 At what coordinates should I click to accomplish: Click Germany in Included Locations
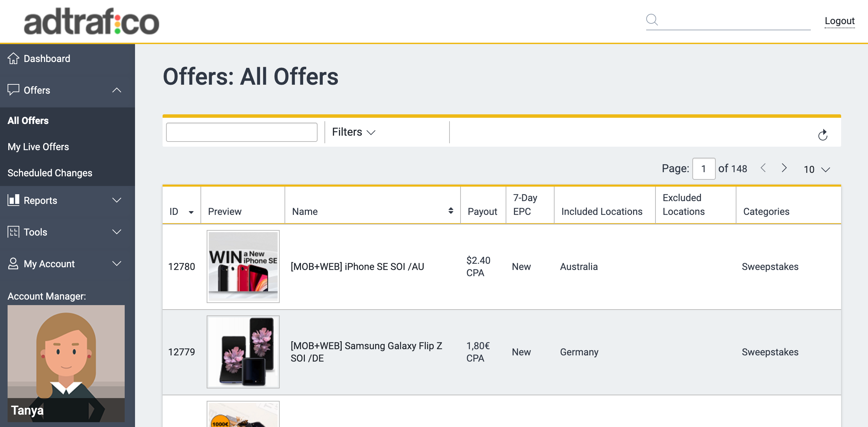click(579, 352)
